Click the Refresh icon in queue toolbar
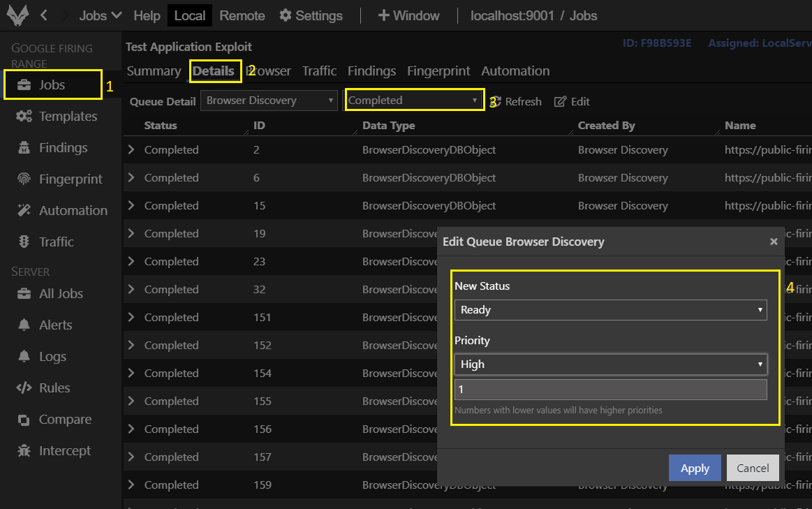This screenshot has width=812, height=509. pyautogui.click(x=496, y=101)
